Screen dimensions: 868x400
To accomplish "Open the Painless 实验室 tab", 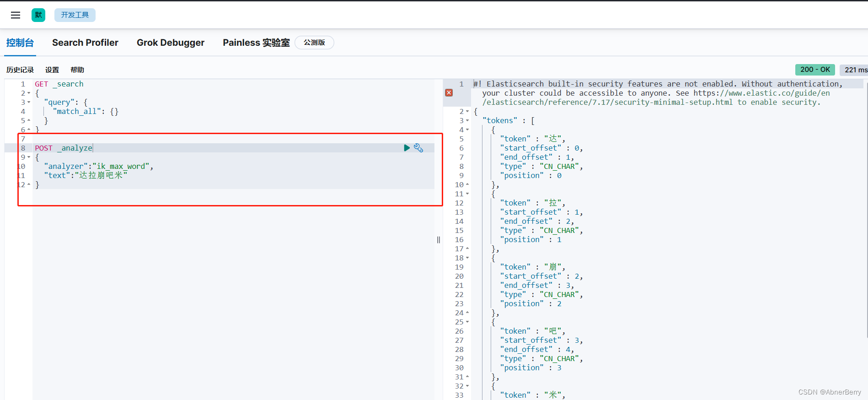I will pyautogui.click(x=256, y=43).
